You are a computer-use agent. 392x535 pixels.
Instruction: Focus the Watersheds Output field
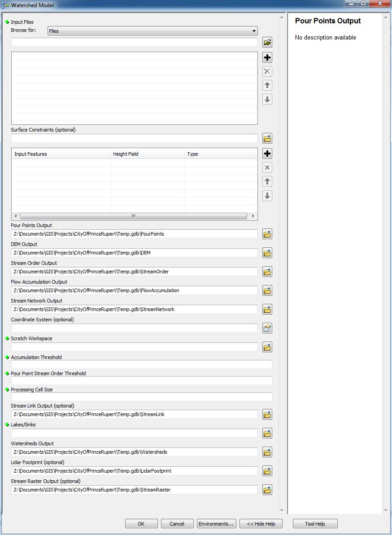click(x=134, y=452)
